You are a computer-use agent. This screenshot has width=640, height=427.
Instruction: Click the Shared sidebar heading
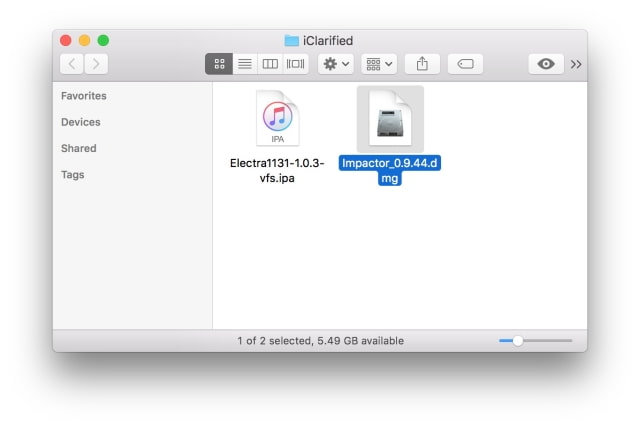(79, 148)
